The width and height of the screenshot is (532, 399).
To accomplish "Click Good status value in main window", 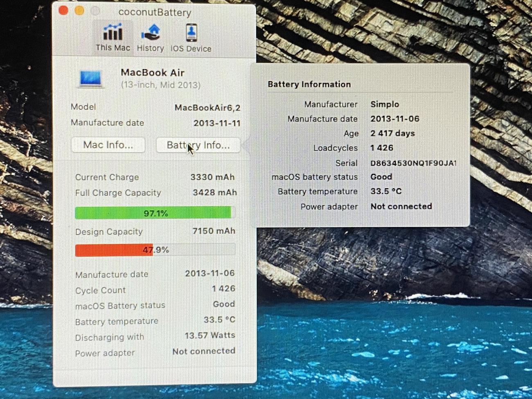I will point(224,304).
